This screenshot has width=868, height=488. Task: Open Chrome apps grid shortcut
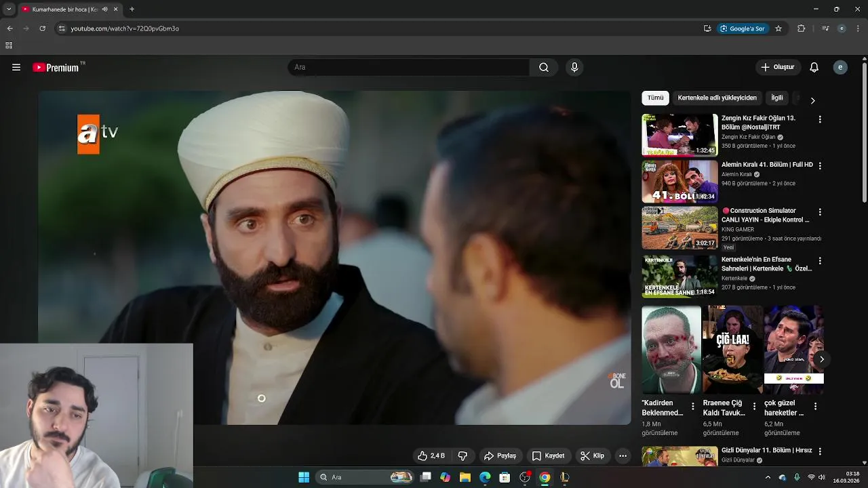coord(9,45)
